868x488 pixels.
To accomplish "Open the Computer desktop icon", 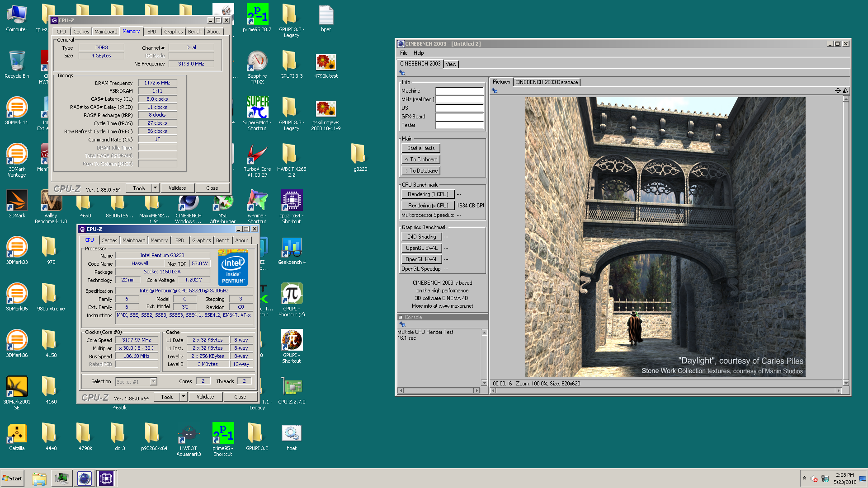I will pos(17,18).
